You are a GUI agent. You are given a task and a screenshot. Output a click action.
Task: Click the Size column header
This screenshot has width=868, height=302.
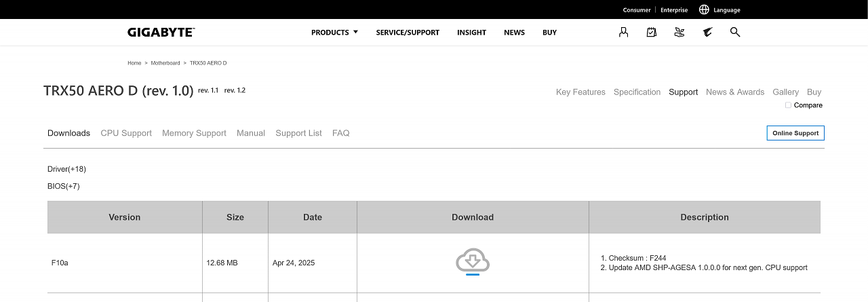[x=235, y=217]
